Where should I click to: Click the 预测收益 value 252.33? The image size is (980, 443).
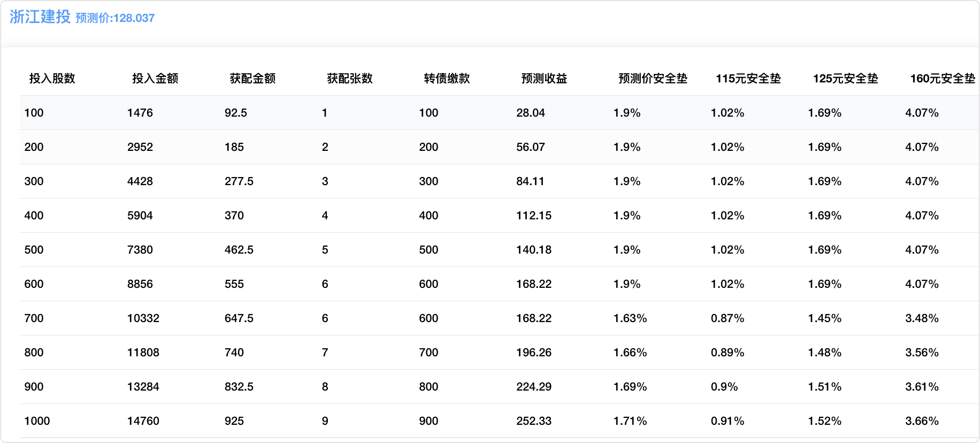533,421
